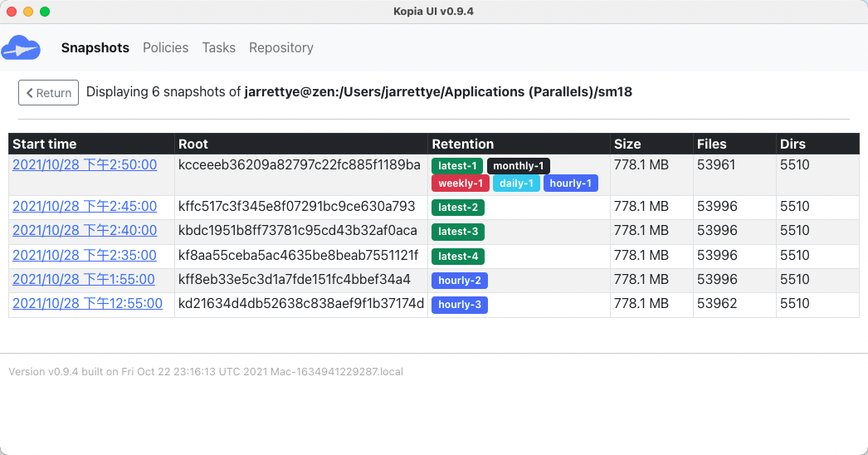868x455 pixels.
Task: Open the 2:45:00 snapshot link
Action: pos(85,206)
